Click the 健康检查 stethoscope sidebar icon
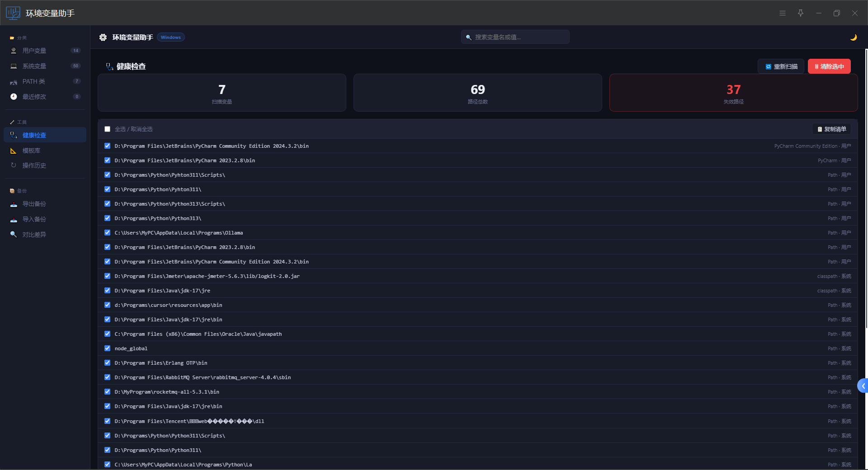The width and height of the screenshot is (868, 470). click(x=14, y=135)
